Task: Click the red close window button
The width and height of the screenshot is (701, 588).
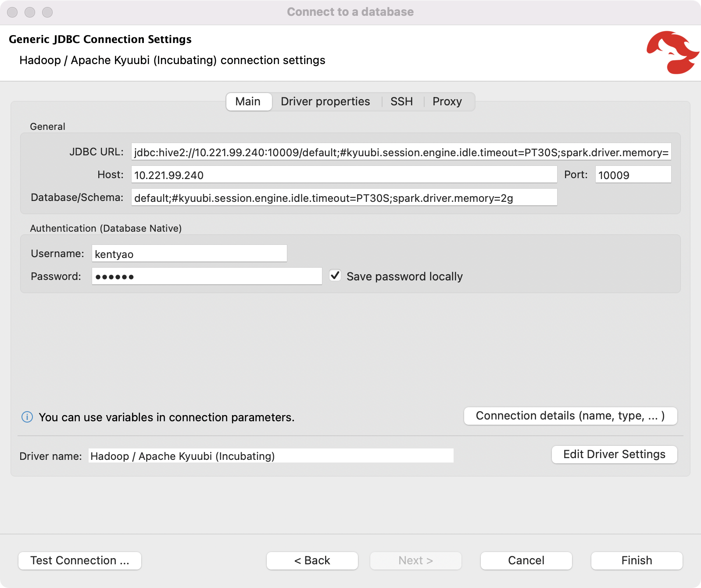Action: click(12, 12)
